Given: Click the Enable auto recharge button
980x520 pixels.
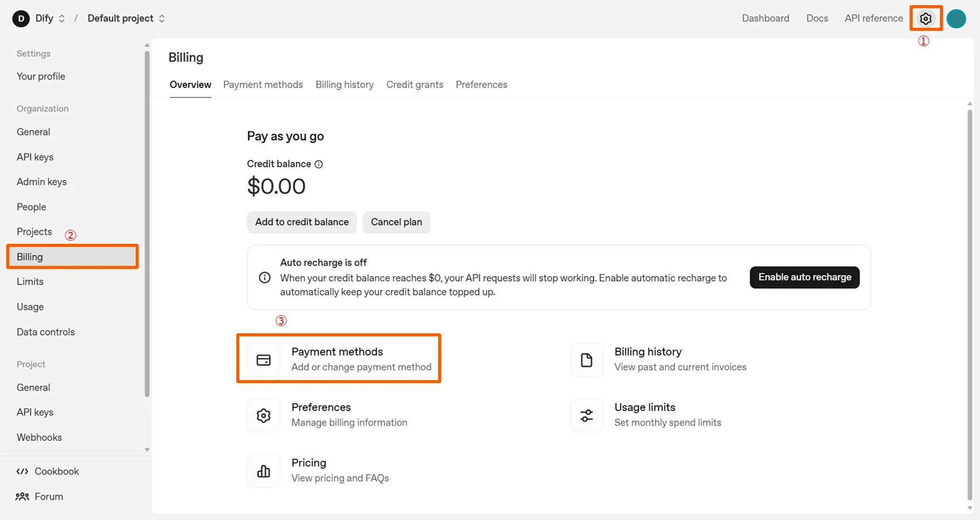Looking at the screenshot, I should [x=804, y=277].
